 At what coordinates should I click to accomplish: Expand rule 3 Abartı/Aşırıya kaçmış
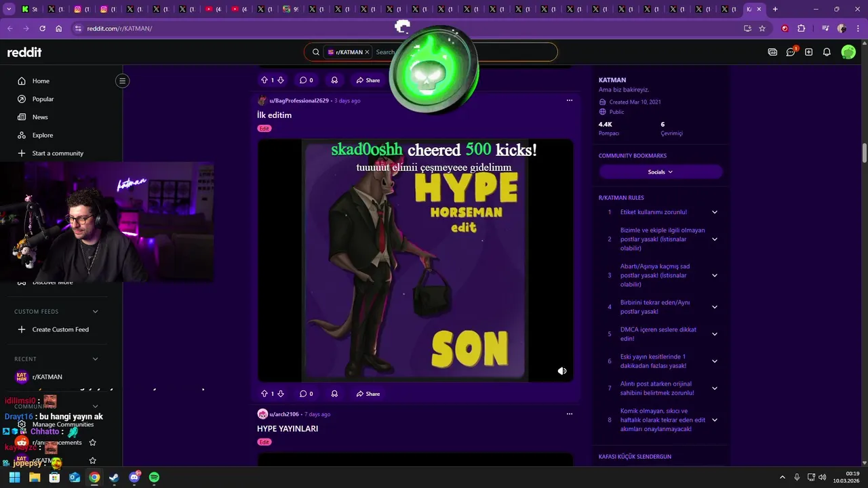[x=714, y=275]
